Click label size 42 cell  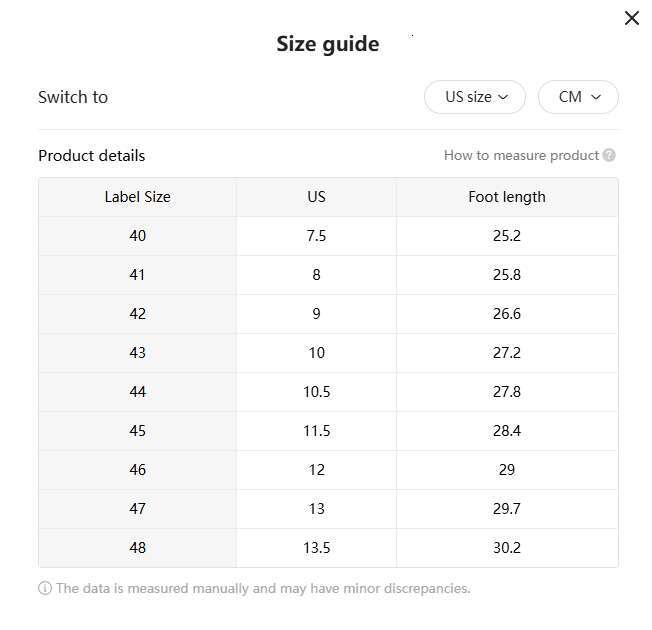137,314
